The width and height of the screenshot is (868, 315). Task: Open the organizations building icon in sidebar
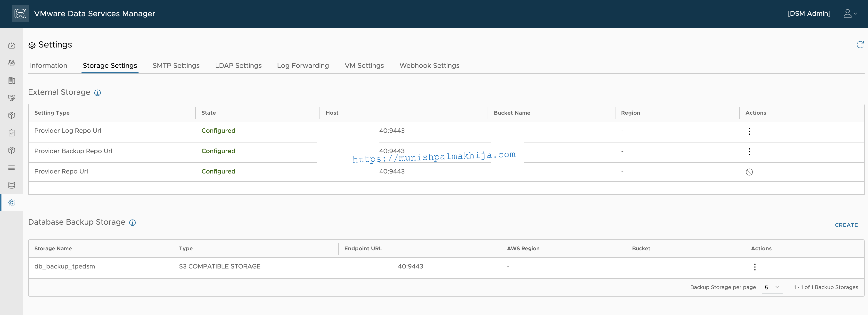[12, 80]
